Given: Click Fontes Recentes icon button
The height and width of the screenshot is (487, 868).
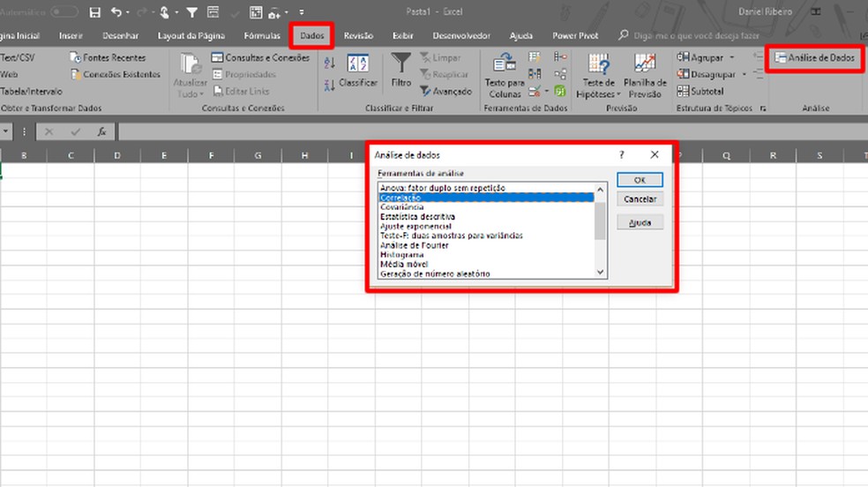Looking at the screenshot, I should pos(108,57).
